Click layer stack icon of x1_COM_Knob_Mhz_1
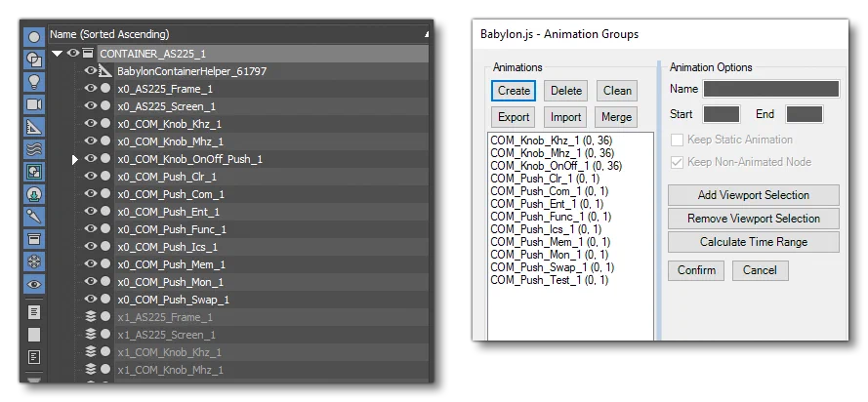868x402 pixels. click(91, 370)
